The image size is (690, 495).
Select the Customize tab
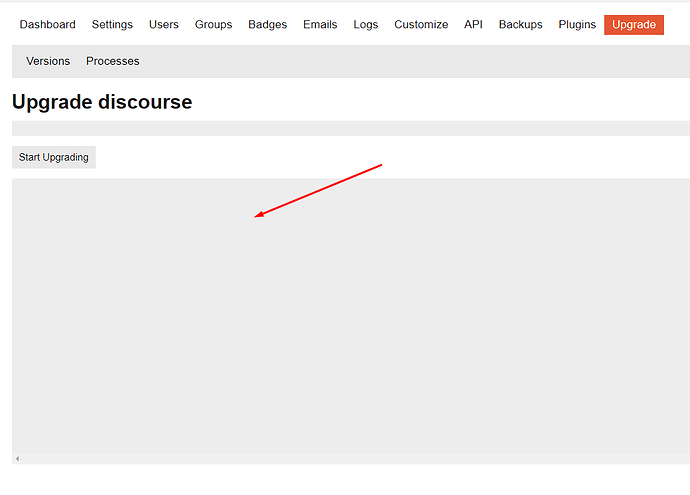(x=421, y=25)
